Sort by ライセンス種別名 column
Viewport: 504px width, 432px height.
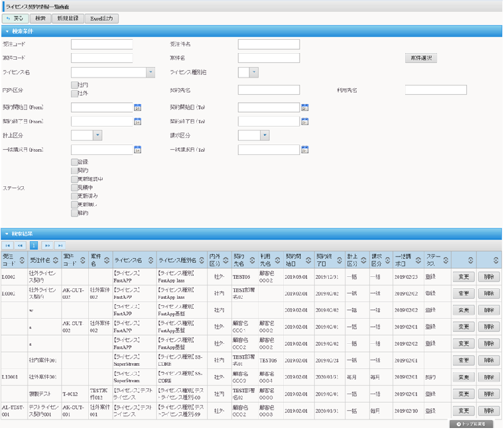tap(202, 260)
